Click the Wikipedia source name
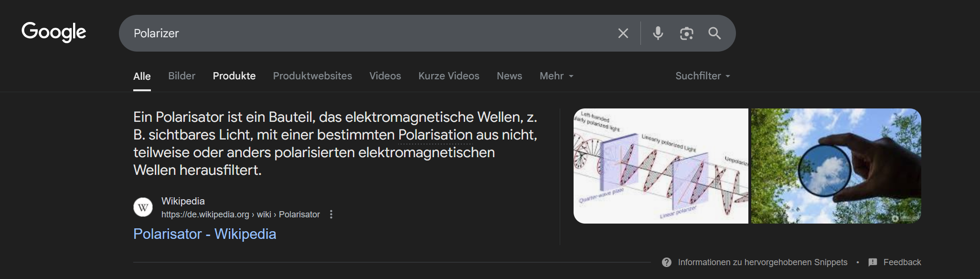980x279 pixels. click(x=183, y=201)
